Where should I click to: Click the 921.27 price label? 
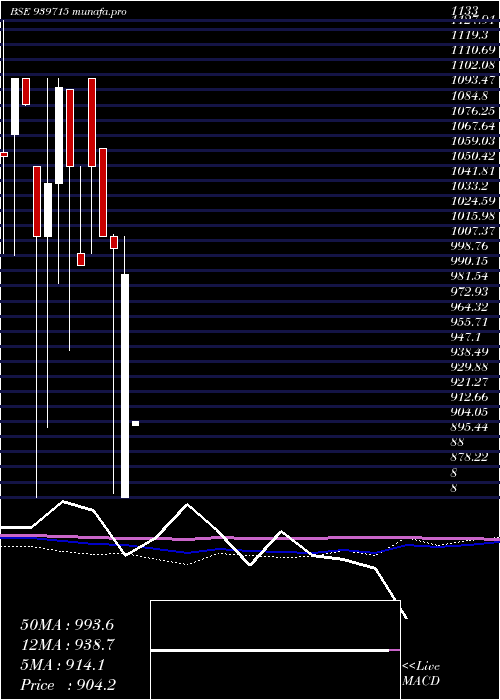coord(469,382)
